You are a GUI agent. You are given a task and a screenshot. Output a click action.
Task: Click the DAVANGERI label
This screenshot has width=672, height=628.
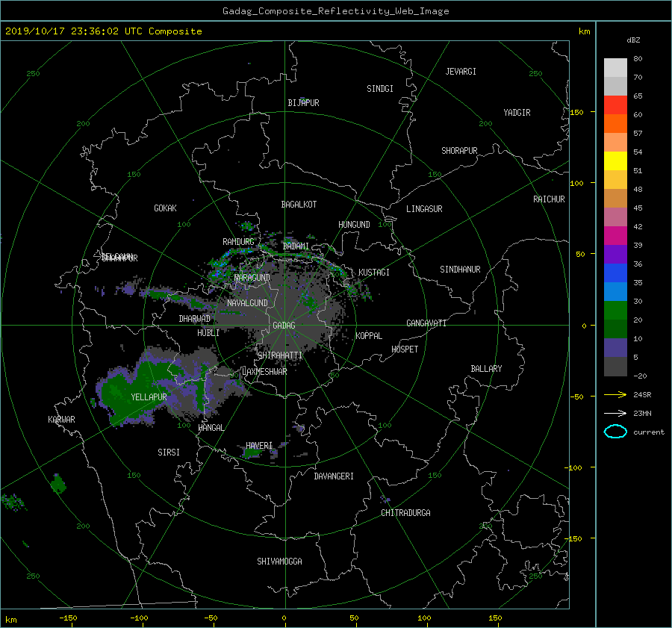334,476
